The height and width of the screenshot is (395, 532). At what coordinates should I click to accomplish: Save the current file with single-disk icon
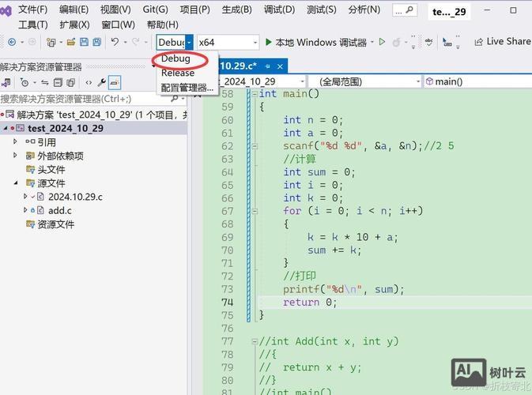(84, 42)
